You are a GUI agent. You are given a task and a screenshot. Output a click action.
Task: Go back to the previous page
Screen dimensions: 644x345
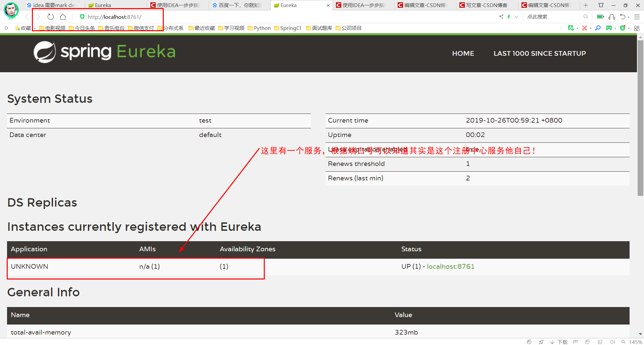[x=27, y=17]
